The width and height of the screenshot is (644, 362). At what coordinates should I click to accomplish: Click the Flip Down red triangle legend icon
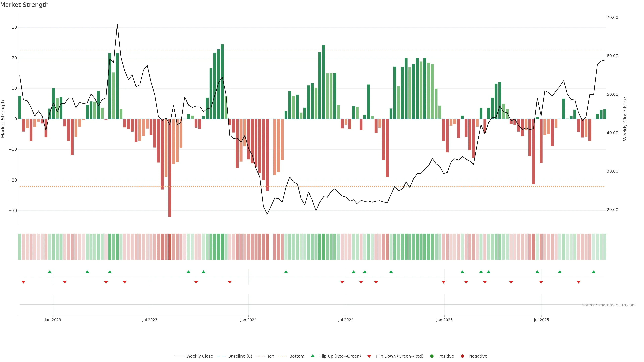(369, 356)
